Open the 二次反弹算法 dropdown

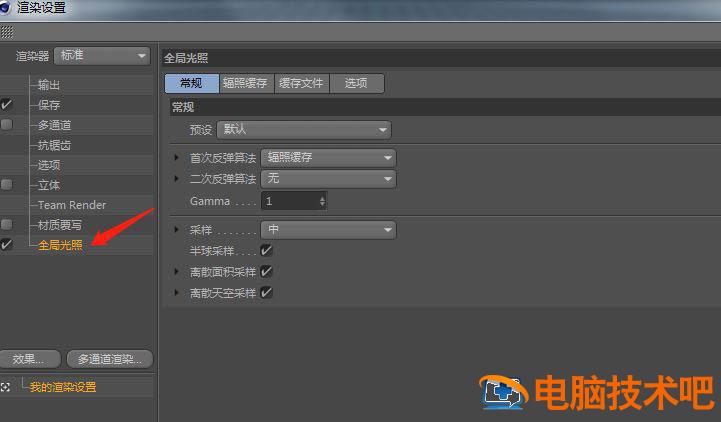pos(328,179)
